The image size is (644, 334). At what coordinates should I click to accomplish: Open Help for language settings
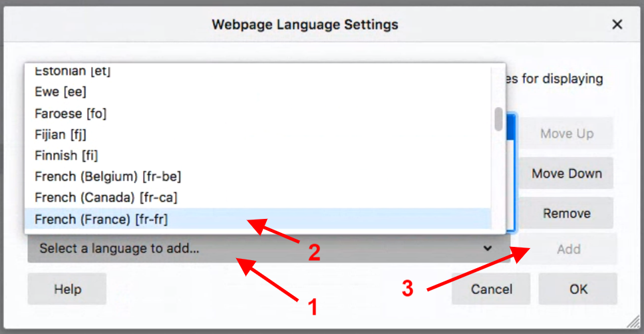(x=67, y=289)
